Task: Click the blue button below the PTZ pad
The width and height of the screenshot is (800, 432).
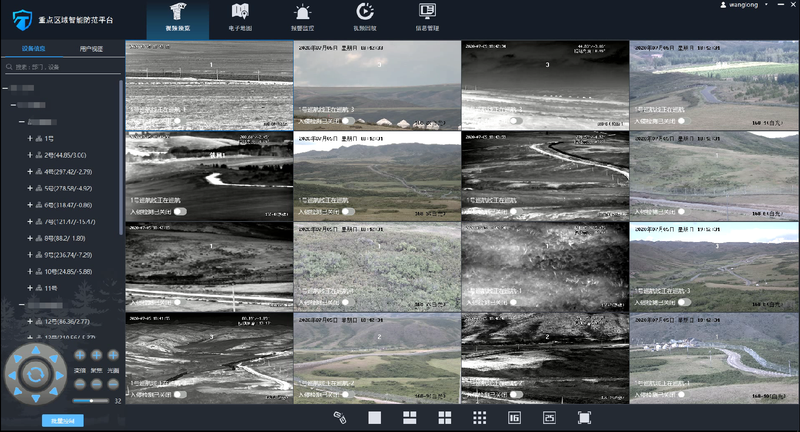Action: point(62,421)
